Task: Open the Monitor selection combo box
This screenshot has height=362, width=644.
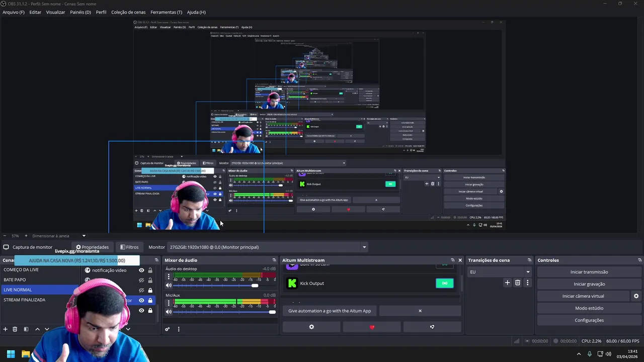Action: tap(268, 247)
